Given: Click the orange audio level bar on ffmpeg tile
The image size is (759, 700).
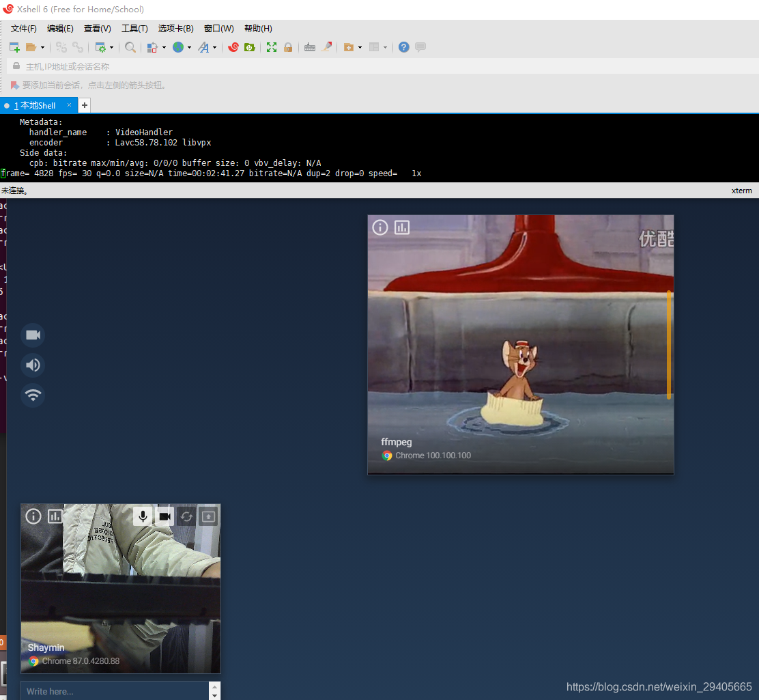Looking at the screenshot, I should coord(668,344).
